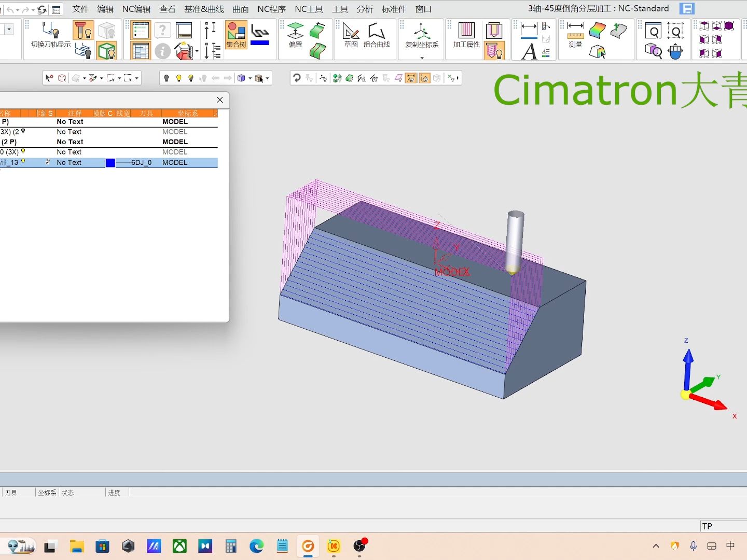The height and width of the screenshot is (560, 747).
Task: Expand the 复制坐标系 dropdown arrow
Action: click(422, 58)
